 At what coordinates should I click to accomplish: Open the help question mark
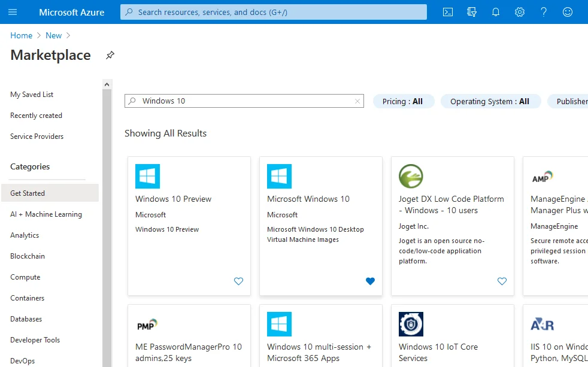pos(543,12)
